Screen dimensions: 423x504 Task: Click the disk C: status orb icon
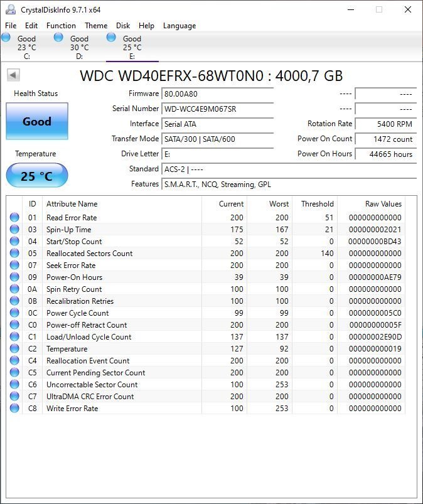6,38
